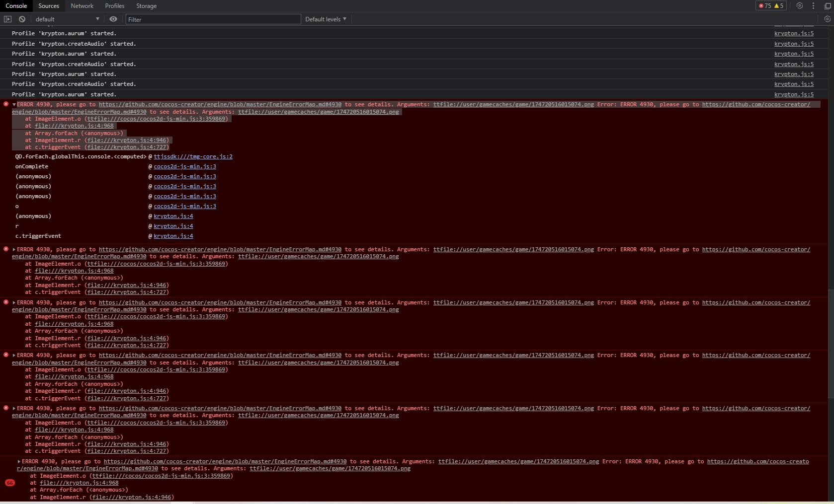This screenshot has width=834, height=504.
Task: Toggle the live expression eye icon
Action: point(113,19)
